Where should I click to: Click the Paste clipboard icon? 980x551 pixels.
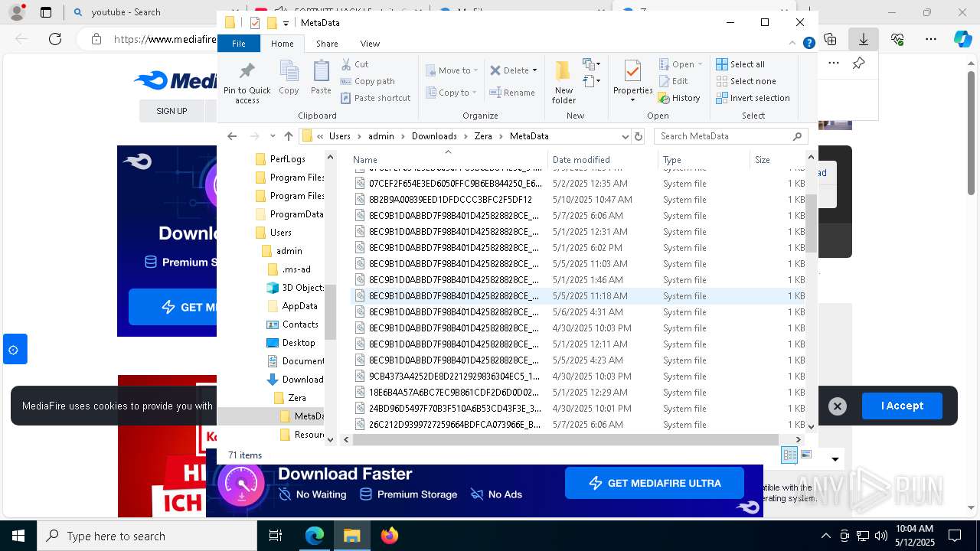[321, 77]
